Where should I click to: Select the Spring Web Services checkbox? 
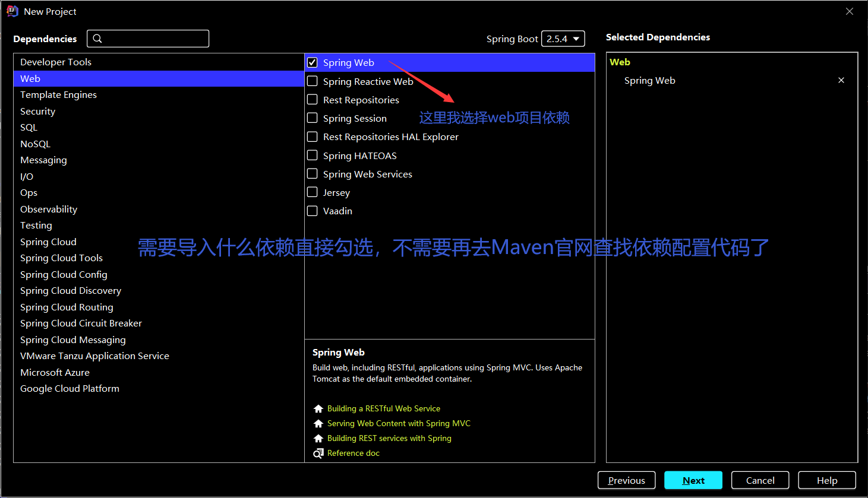point(313,173)
